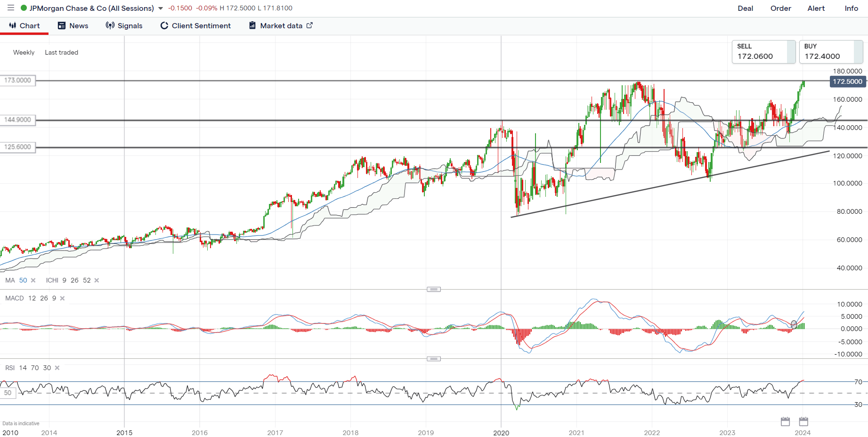Click the Chart candlestick icon
Image resolution: width=868 pixels, height=437 pixels.
tap(13, 25)
